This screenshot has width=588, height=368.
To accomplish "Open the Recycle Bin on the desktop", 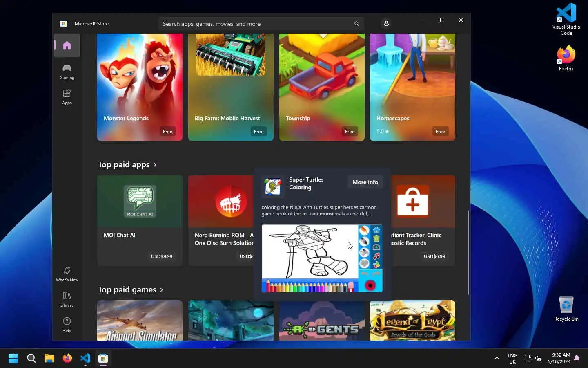I will click(x=566, y=309).
